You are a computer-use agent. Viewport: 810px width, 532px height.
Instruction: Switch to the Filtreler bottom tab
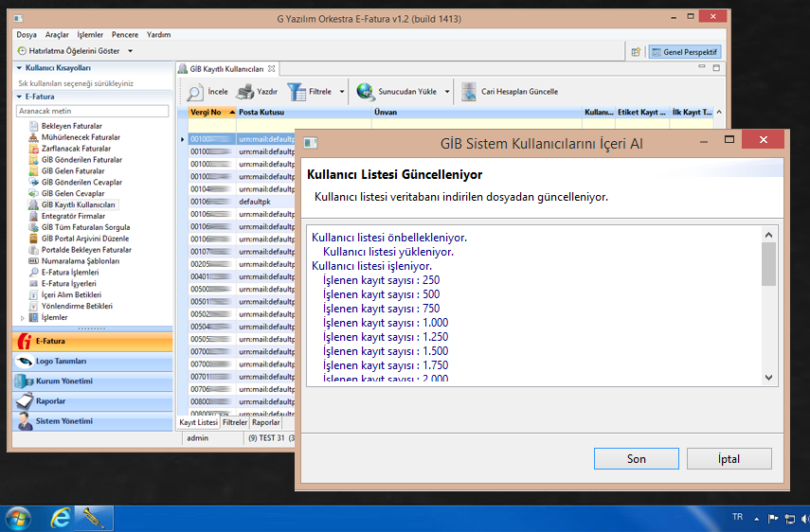click(235, 422)
